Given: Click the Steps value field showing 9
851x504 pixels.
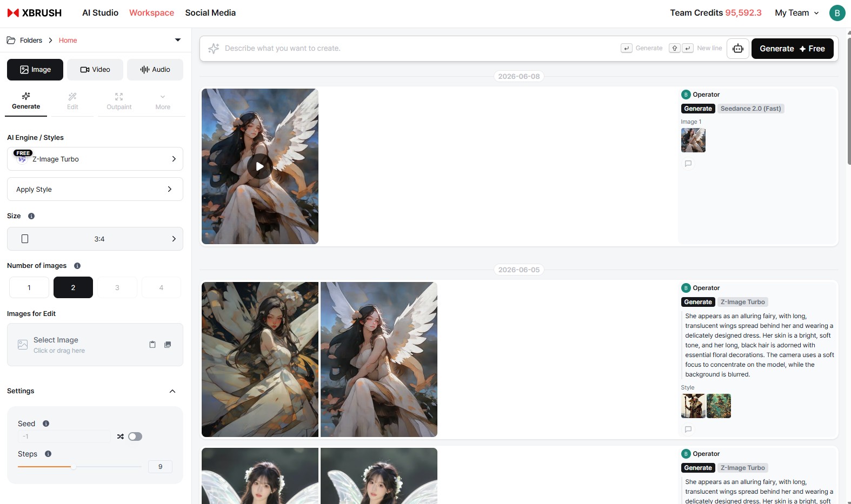Looking at the screenshot, I should (x=160, y=467).
